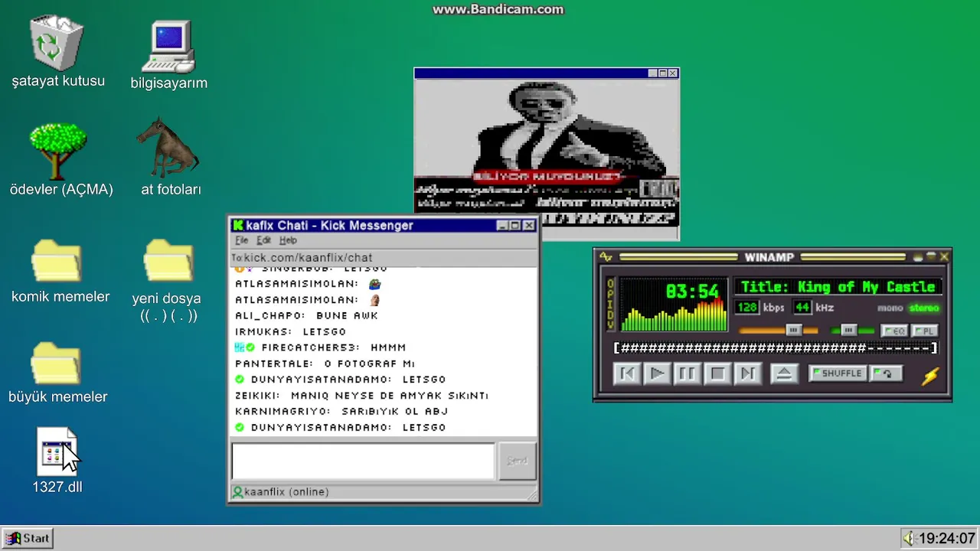Click IRMUKAS: LETSGO message
The width and height of the screenshot is (980, 551).
click(290, 331)
